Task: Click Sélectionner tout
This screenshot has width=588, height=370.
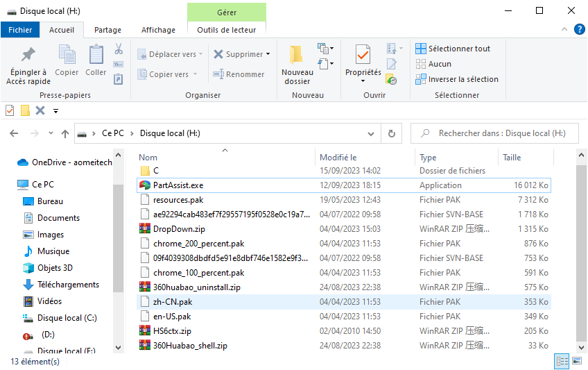Action: (453, 49)
